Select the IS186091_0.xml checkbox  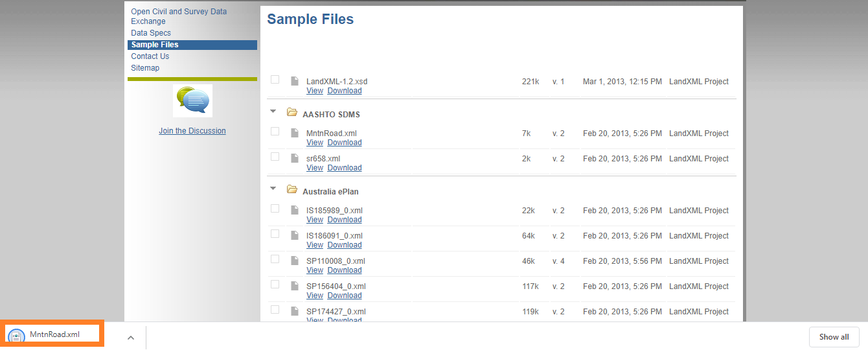[x=275, y=234]
